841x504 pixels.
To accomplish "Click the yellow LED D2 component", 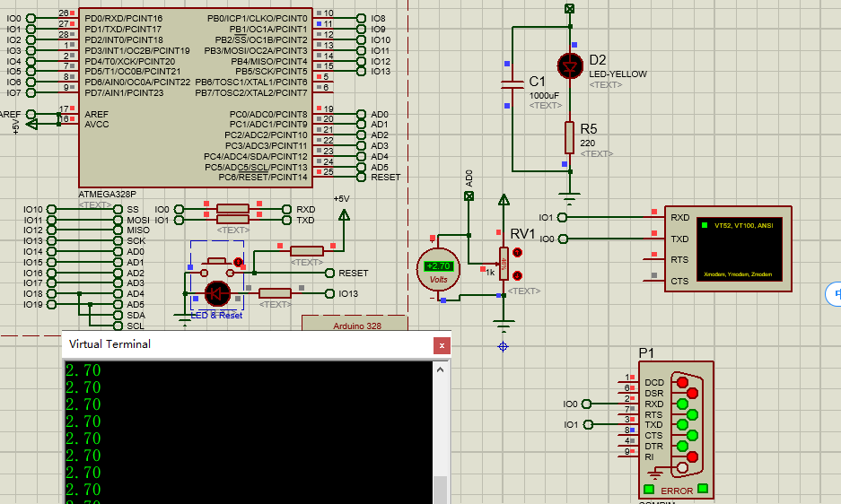I will [x=570, y=66].
